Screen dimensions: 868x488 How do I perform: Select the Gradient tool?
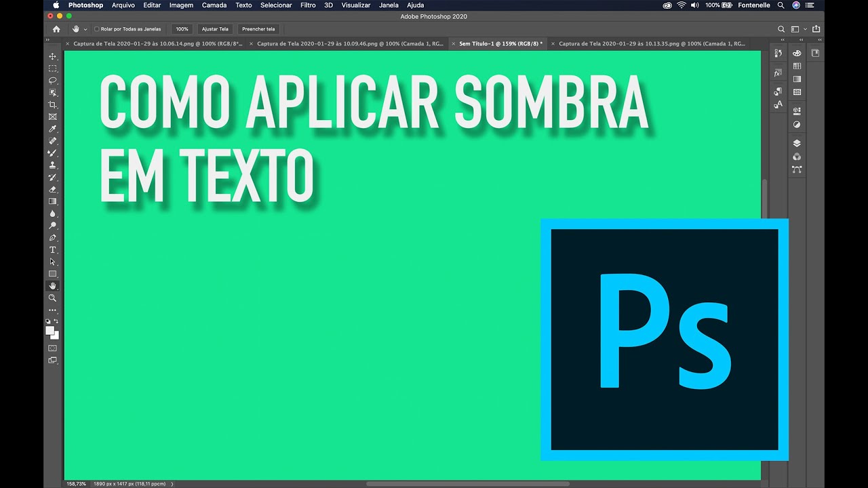click(52, 201)
